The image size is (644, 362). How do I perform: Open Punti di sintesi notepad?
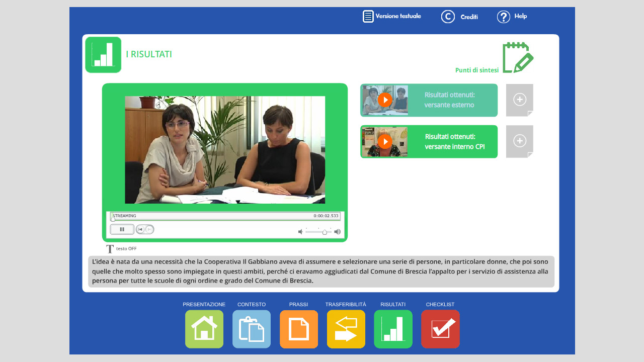point(518,58)
